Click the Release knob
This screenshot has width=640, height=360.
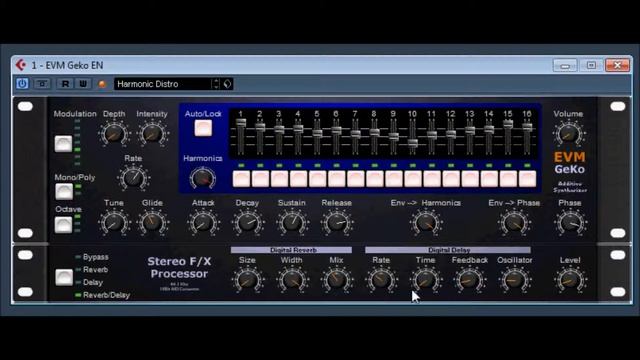coord(336,222)
